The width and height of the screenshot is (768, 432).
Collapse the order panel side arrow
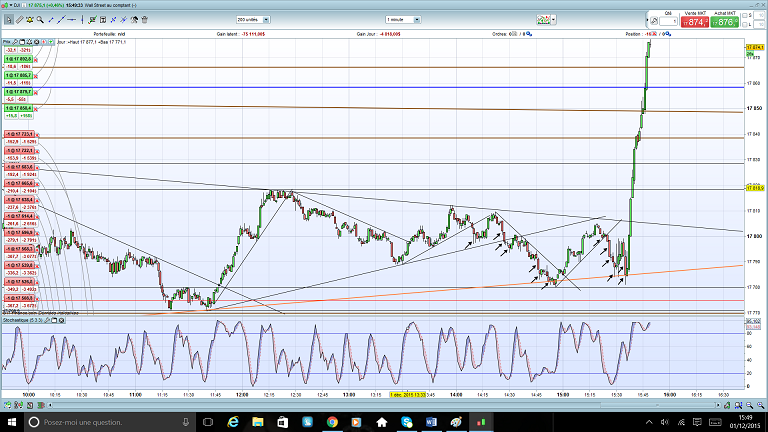(x=648, y=20)
